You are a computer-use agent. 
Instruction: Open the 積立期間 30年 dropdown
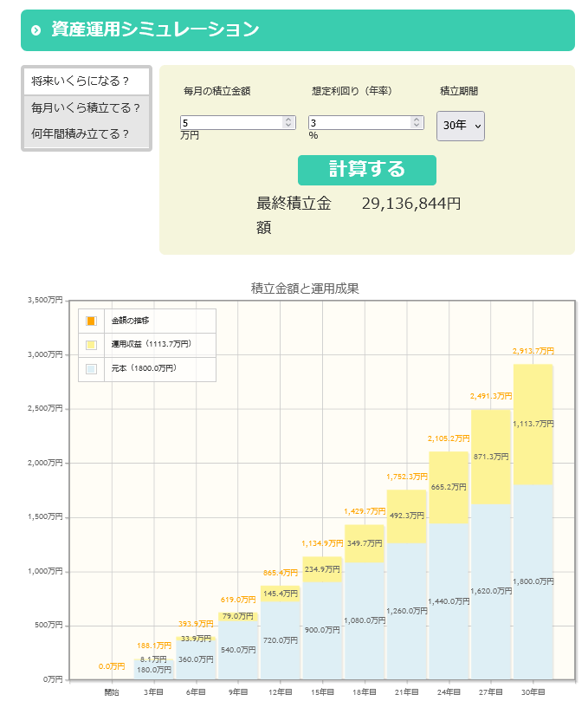click(460, 125)
